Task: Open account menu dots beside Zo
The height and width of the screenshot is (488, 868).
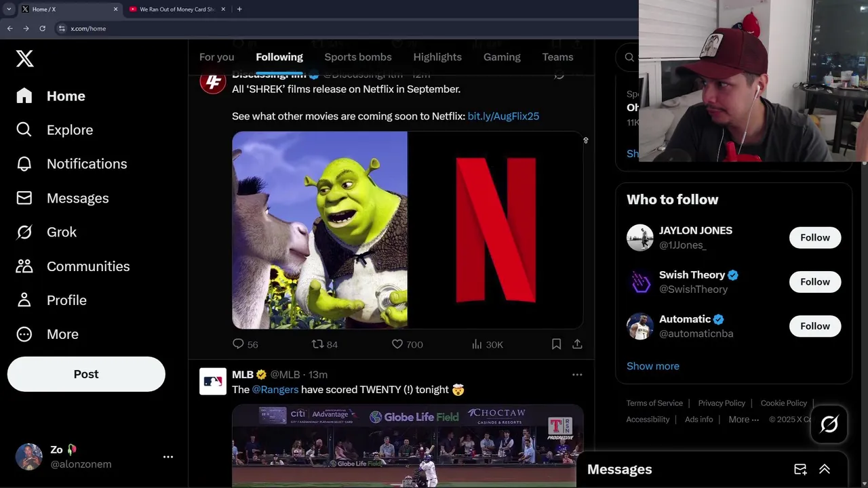Action: (x=168, y=457)
